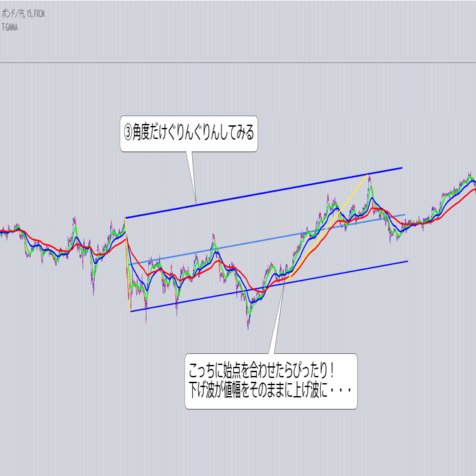This screenshot has height=476, width=476.
Task: Click the right end of the upper channel line
Action: pyautogui.click(x=403, y=168)
